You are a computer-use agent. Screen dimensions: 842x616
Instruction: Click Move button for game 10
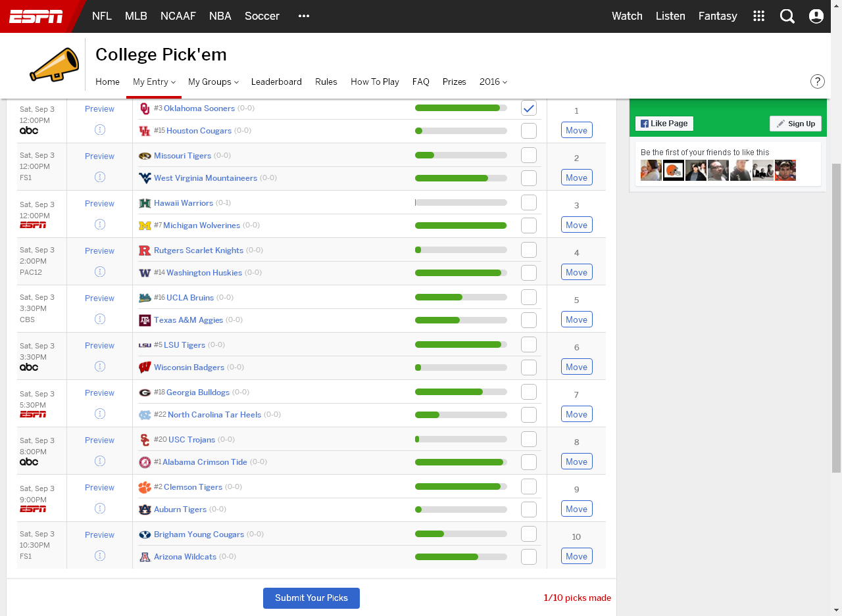pyautogui.click(x=577, y=556)
